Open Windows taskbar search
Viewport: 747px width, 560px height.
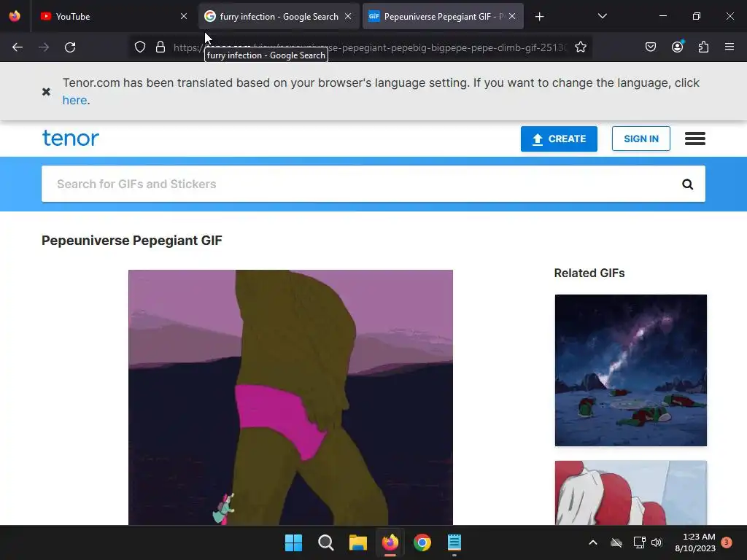point(326,542)
